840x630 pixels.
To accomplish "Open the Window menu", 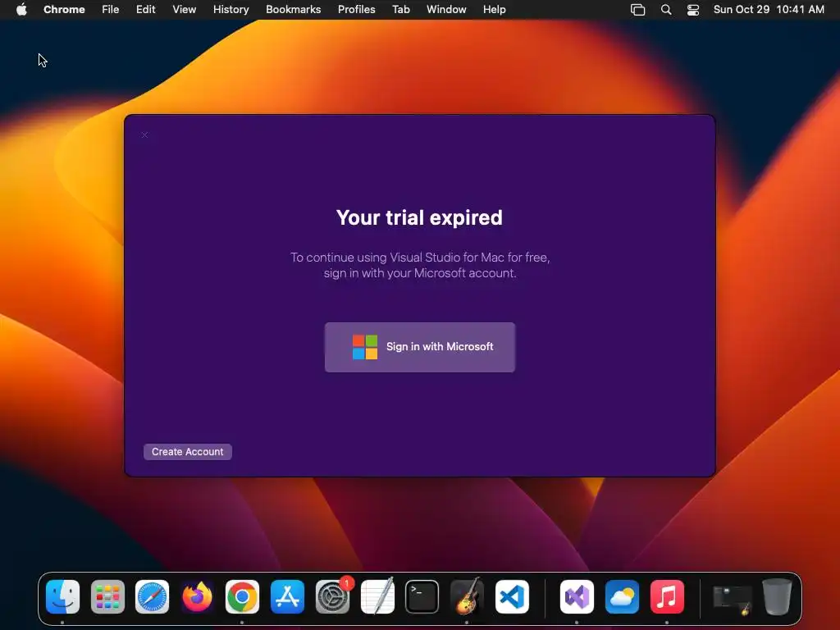I will tap(446, 9).
